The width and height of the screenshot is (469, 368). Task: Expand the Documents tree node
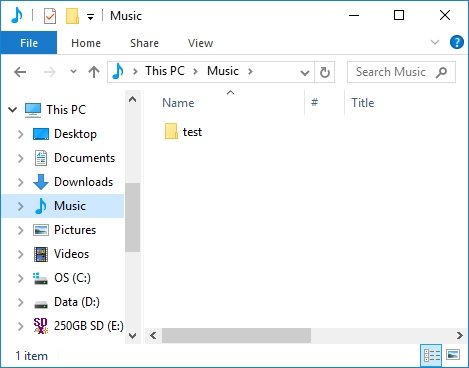click(x=20, y=158)
